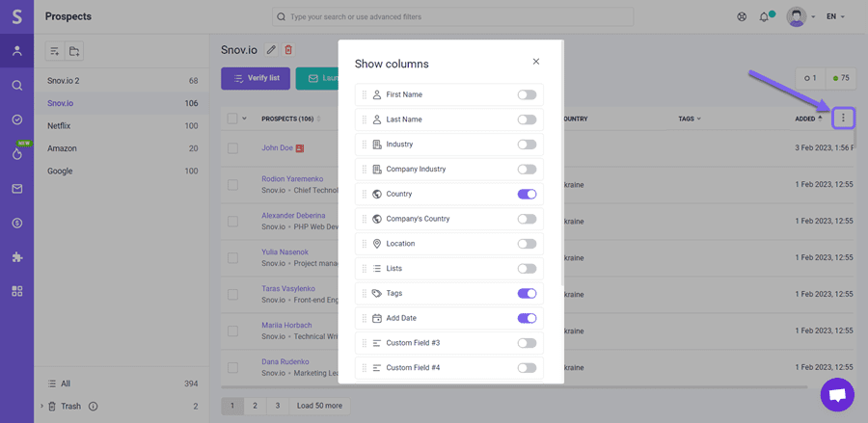Click the add new list icon
Screen dimensions: 868x423
[55, 51]
